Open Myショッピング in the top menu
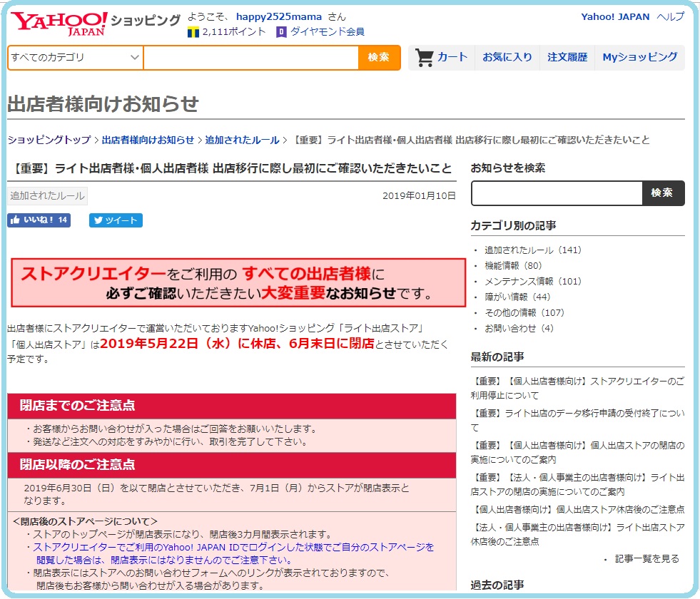Viewport: 700px width, 599px height. coord(640,57)
